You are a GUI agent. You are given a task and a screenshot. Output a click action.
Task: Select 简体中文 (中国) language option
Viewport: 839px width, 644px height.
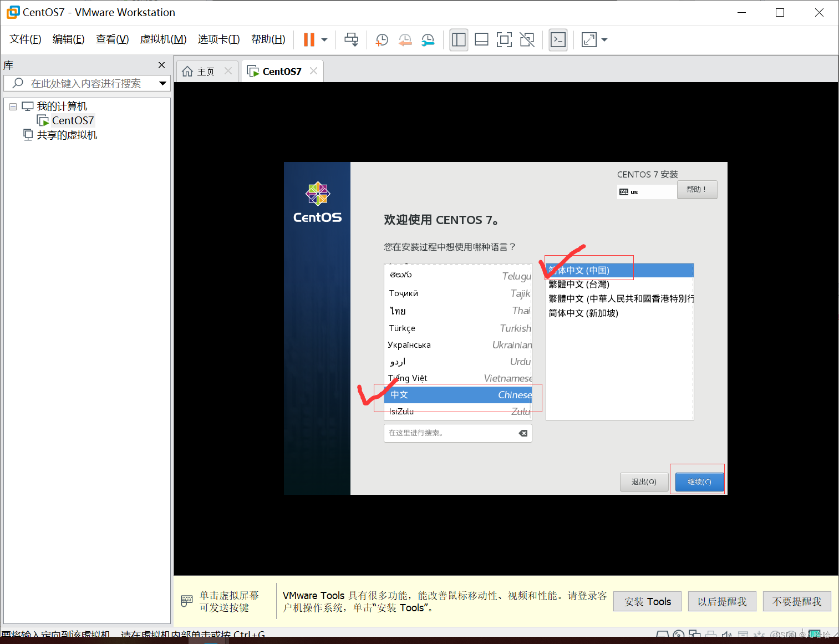pos(589,270)
